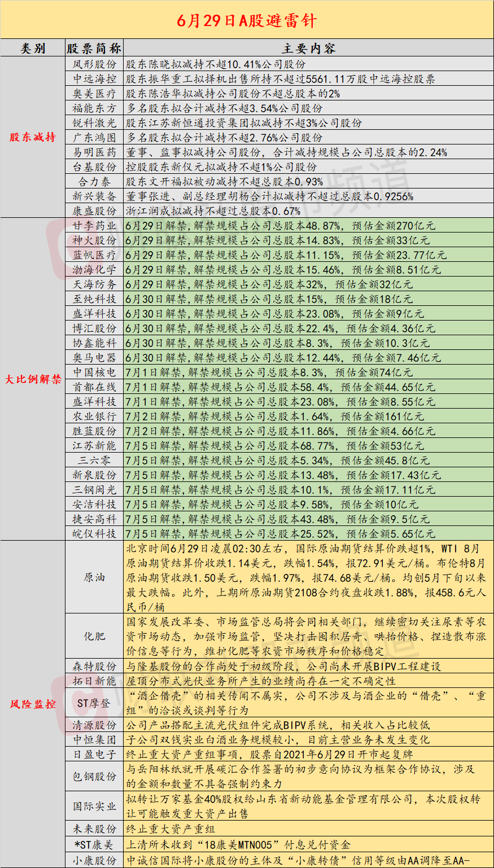Select the 大比例解禁 category cell
This screenshot has height=868, width=494.
33,379
